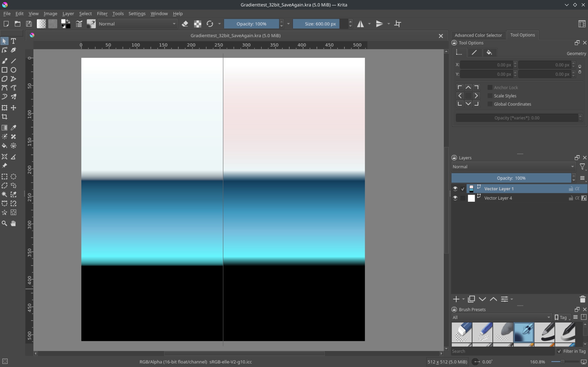588x367 pixels.
Task: Open the Filter menu
Action: pos(102,14)
